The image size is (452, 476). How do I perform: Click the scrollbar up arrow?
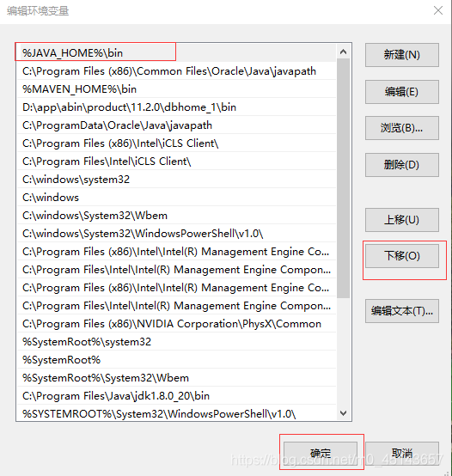pyautogui.click(x=344, y=52)
